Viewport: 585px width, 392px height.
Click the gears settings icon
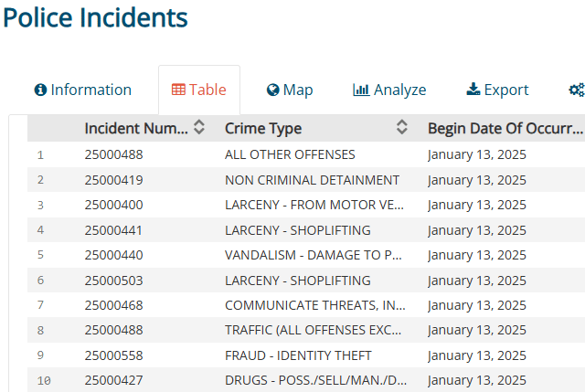click(576, 90)
